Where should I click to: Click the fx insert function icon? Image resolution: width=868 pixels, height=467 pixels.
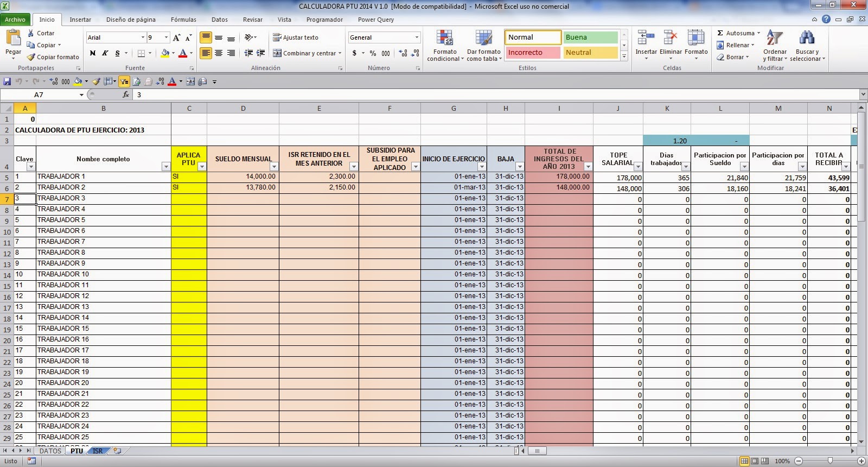(126, 94)
